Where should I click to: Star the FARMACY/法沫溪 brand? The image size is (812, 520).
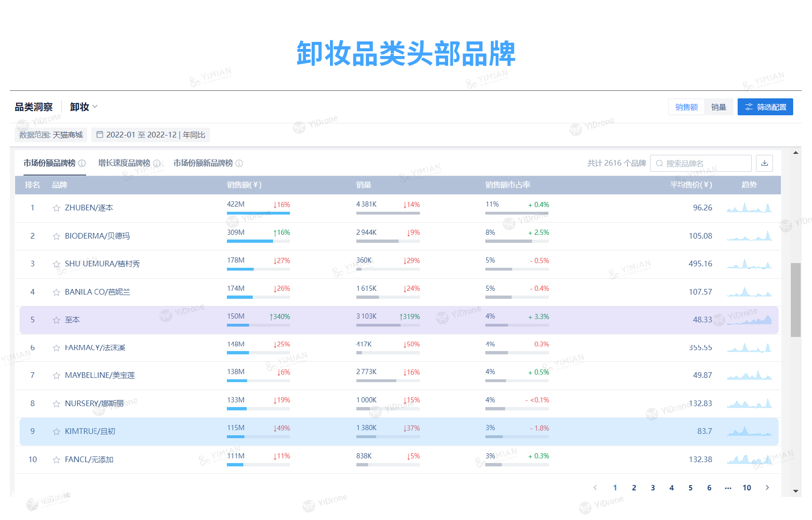tap(56, 348)
